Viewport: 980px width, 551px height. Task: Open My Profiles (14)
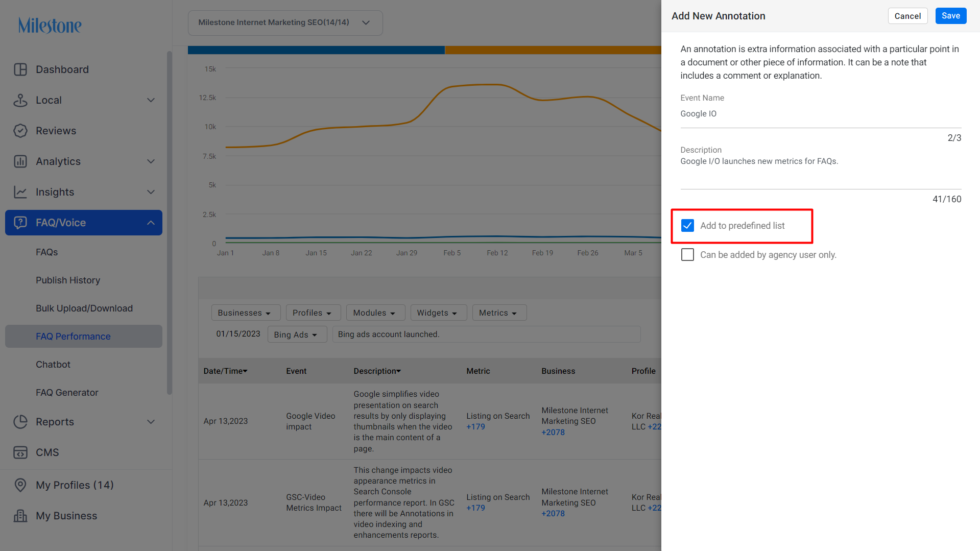[x=75, y=485]
